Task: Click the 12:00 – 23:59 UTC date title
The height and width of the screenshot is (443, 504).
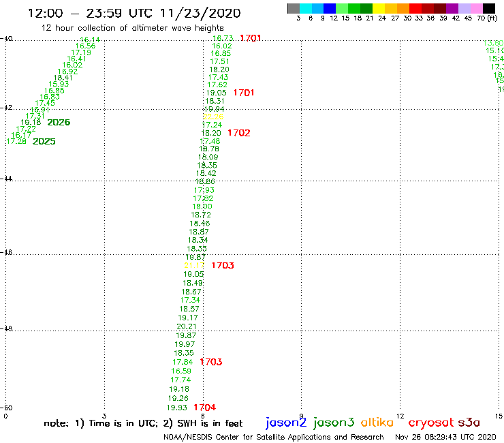Action: tap(134, 13)
